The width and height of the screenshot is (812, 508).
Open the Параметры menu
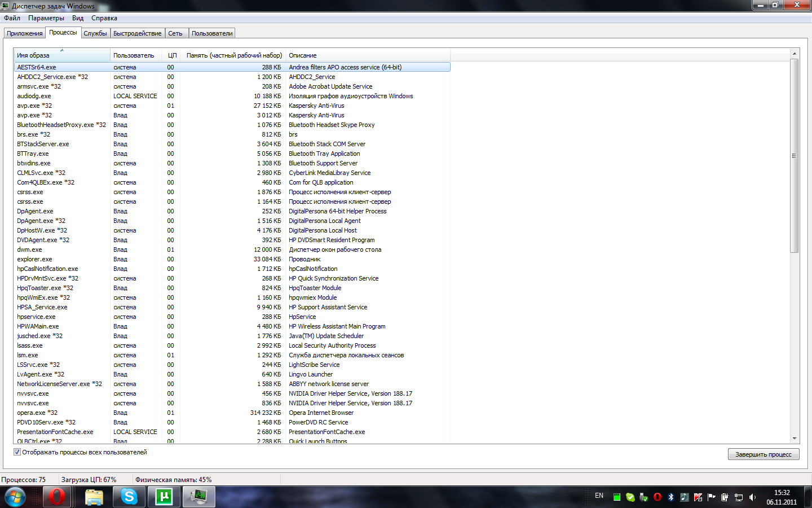pyautogui.click(x=46, y=18)
